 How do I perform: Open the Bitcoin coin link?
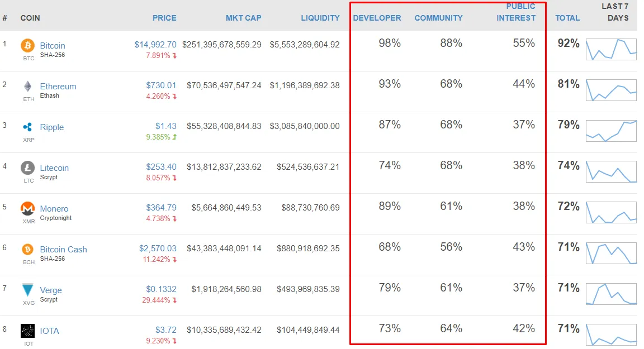click(53, 46)
